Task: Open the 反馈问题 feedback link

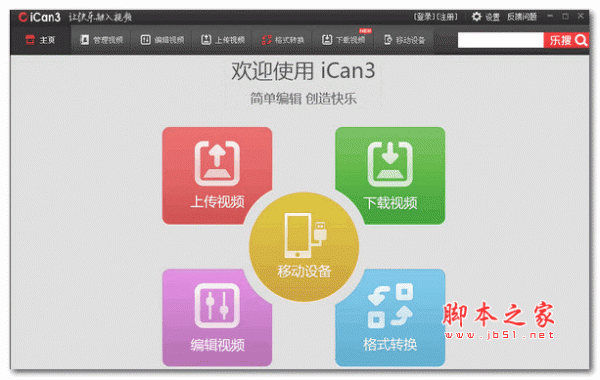Action: 522,17
